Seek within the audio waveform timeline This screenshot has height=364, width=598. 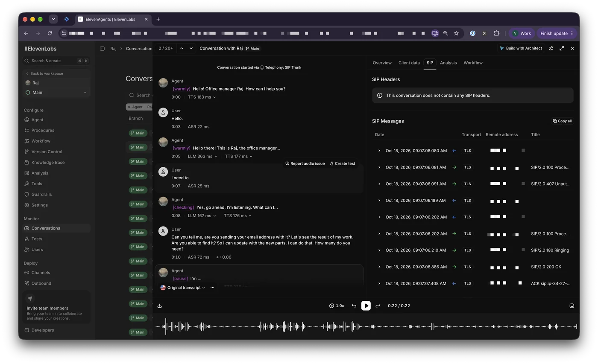pos(366,327)
